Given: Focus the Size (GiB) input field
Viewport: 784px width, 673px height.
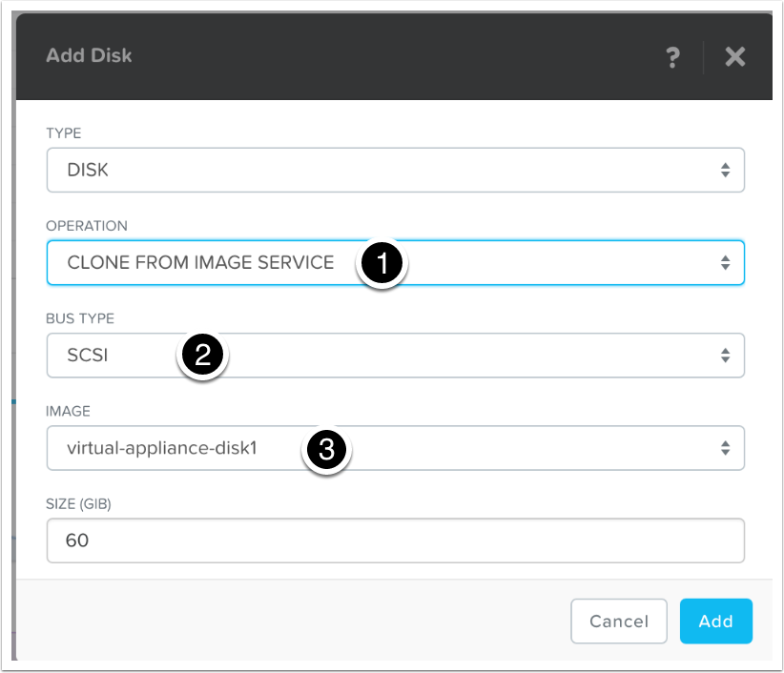Looking at the screenshot, I should pos(395,540).
